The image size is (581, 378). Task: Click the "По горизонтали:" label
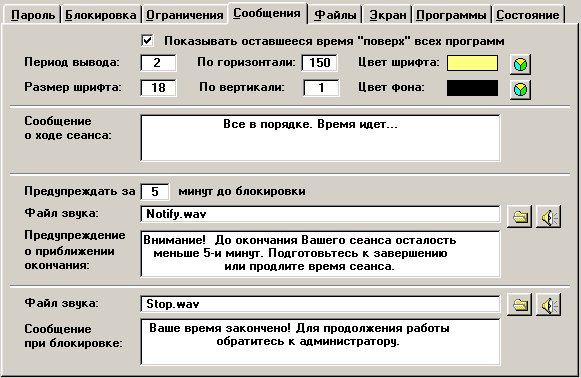[246, 62]
